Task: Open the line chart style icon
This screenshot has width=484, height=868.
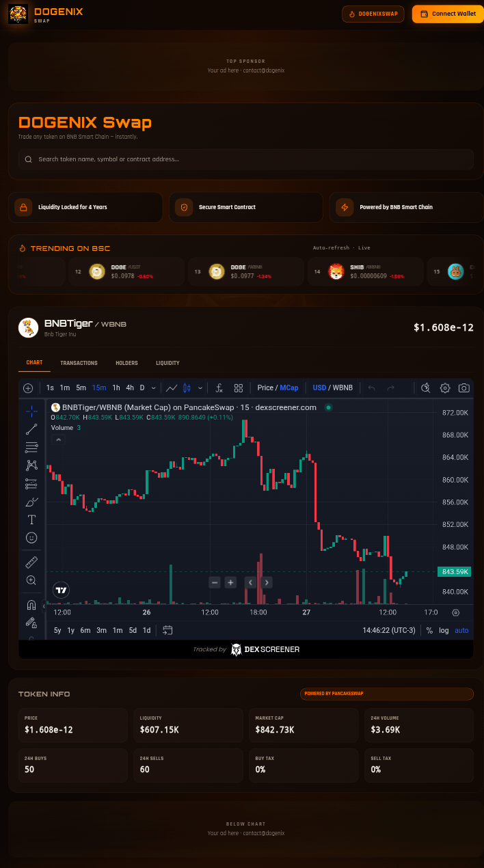Action: coord(172,388)
